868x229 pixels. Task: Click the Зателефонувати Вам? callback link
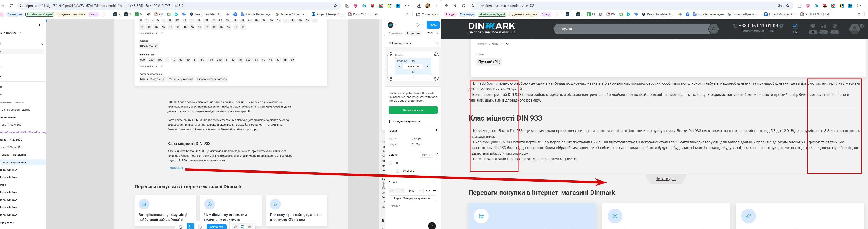click(759, 31)
